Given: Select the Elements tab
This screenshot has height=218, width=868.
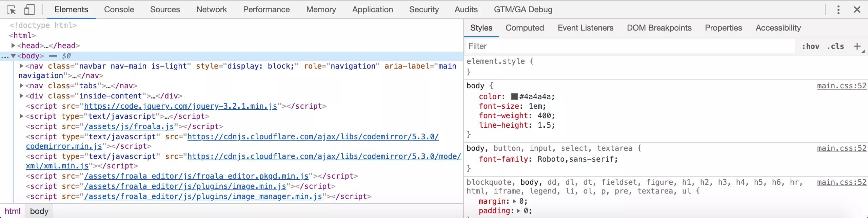Looking at the screenshot, I should click(71, 10).
